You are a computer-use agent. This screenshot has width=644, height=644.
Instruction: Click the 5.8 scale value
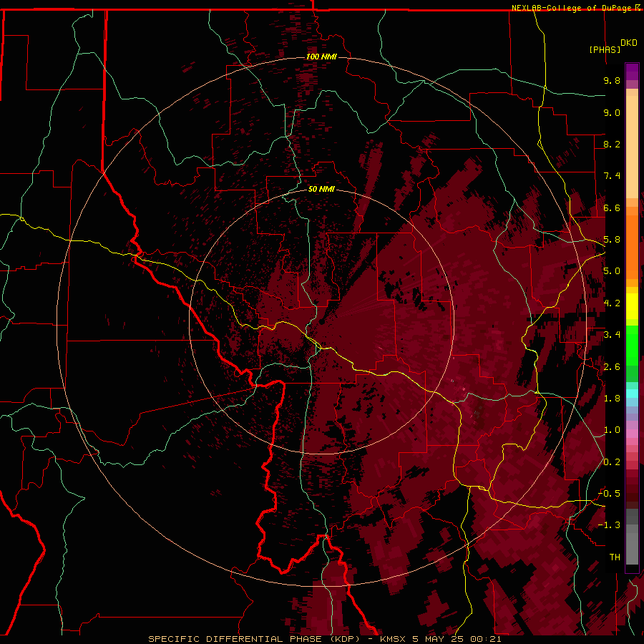pos(612,240)
